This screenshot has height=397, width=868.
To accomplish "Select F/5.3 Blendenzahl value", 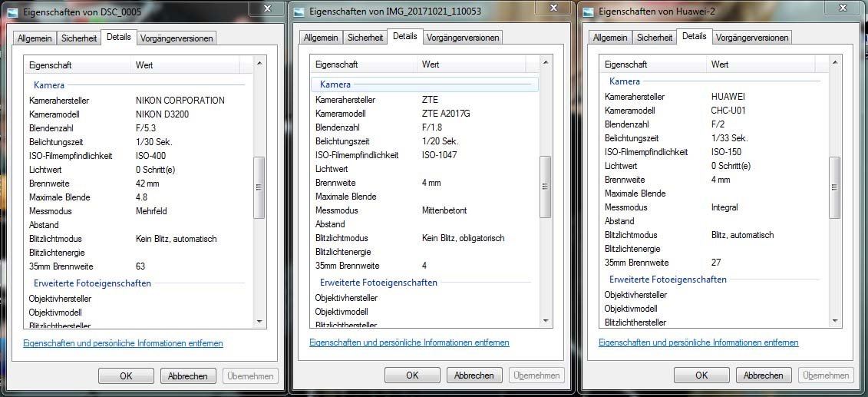I will pyautogui.click(x=146, y=128).
